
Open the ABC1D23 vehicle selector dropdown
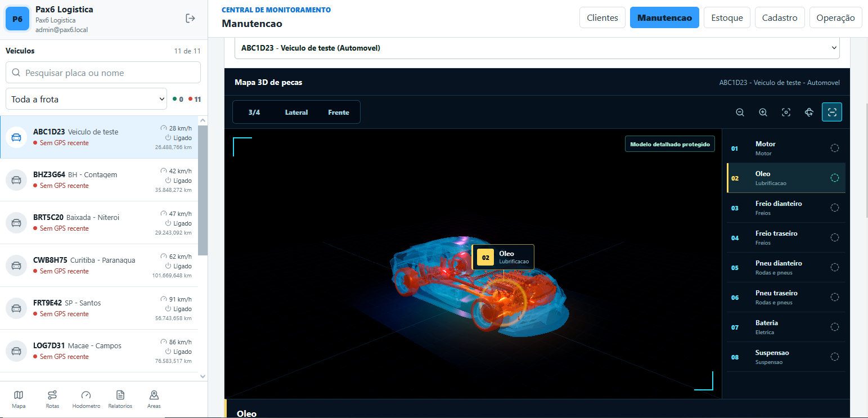(x=537, y=48)
